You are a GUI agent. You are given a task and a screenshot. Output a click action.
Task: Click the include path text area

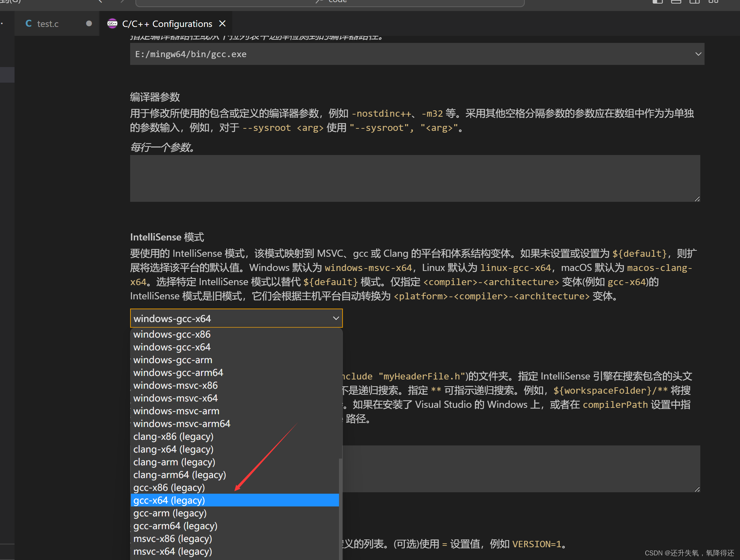click(x=521, y=468)
